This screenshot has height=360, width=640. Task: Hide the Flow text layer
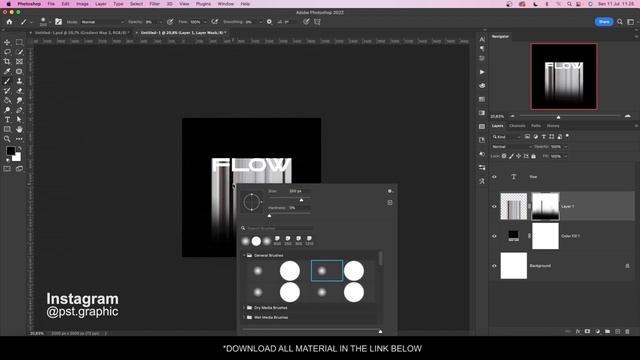(x=494, y=177)
